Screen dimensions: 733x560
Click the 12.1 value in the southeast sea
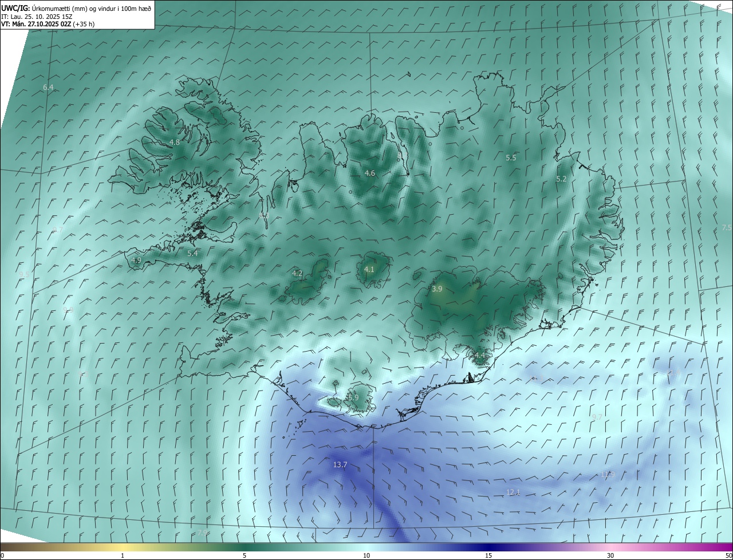point(513,492)
